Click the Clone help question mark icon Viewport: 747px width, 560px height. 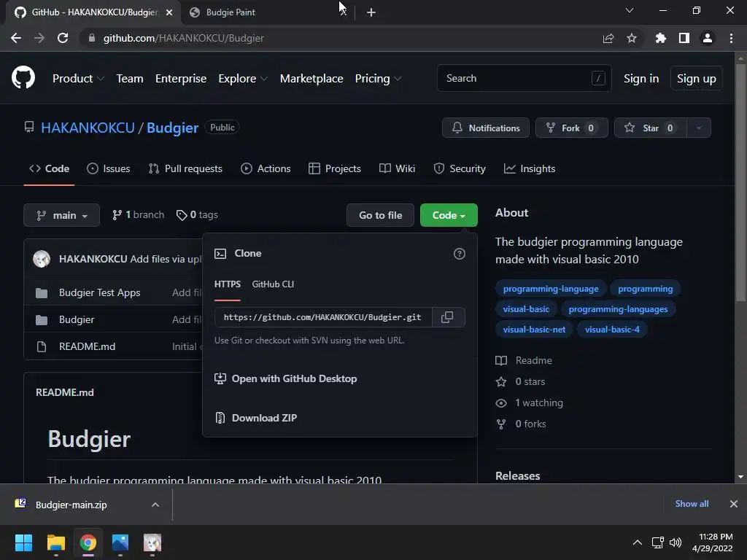tap(460, 254)
